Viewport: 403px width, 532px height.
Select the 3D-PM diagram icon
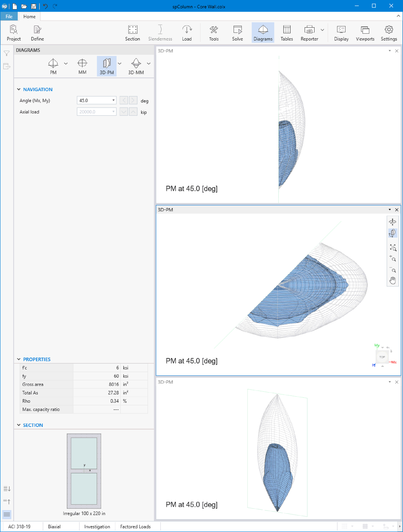point(107,66)
